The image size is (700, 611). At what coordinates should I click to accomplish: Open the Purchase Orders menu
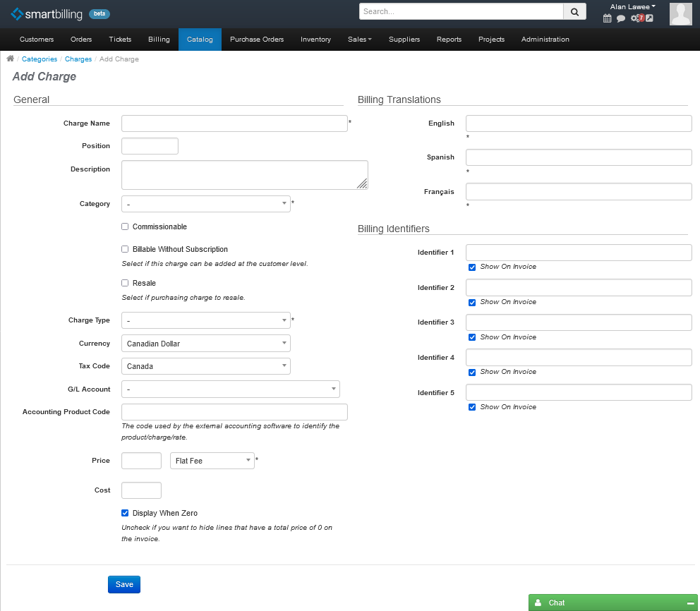257,40
